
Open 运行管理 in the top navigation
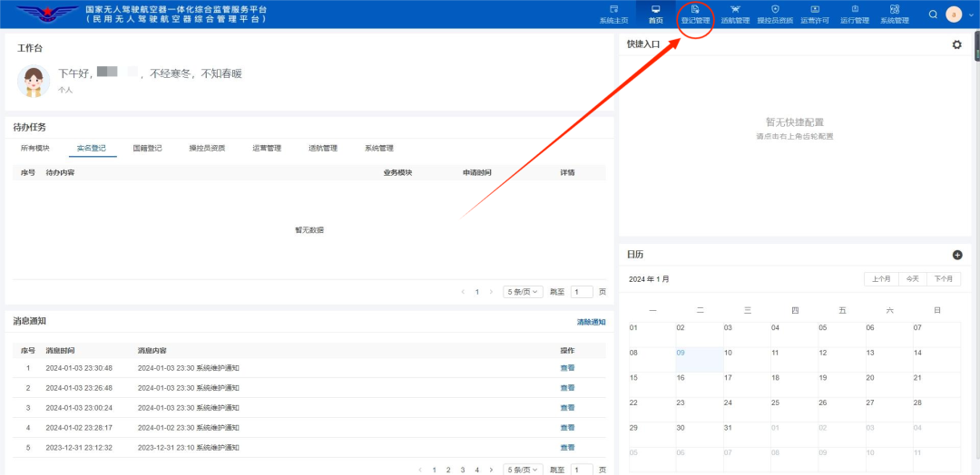pyautogui.click(x=855, y=14)
